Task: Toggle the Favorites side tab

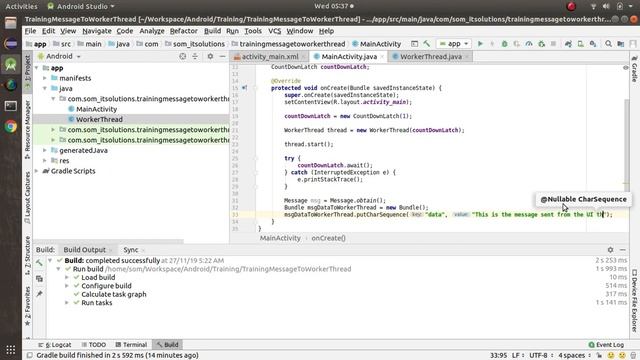Action: tap(27, 306)
